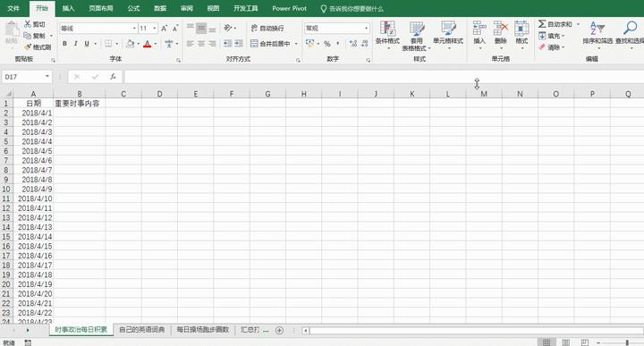Open the 自己的英语词典 sheet tab
The height and width of the screenshot is (346, 644).
(x=141, y=330)
